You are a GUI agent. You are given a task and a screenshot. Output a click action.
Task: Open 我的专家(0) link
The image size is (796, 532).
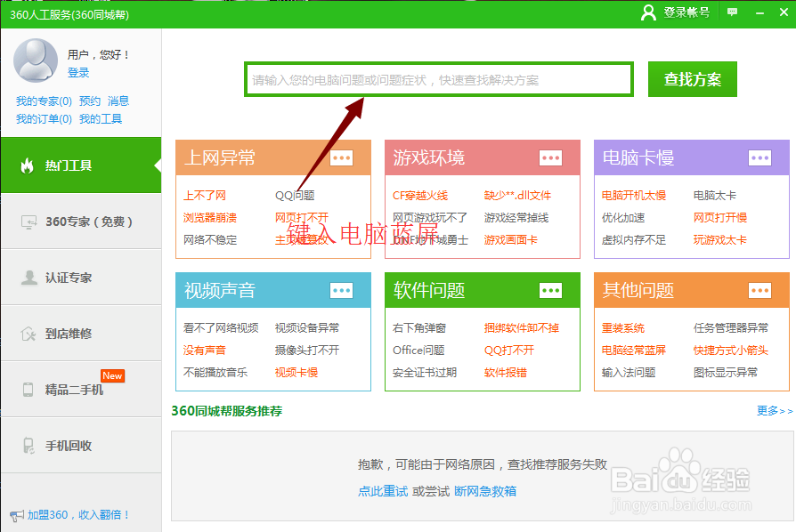click(x=44, y=101)
